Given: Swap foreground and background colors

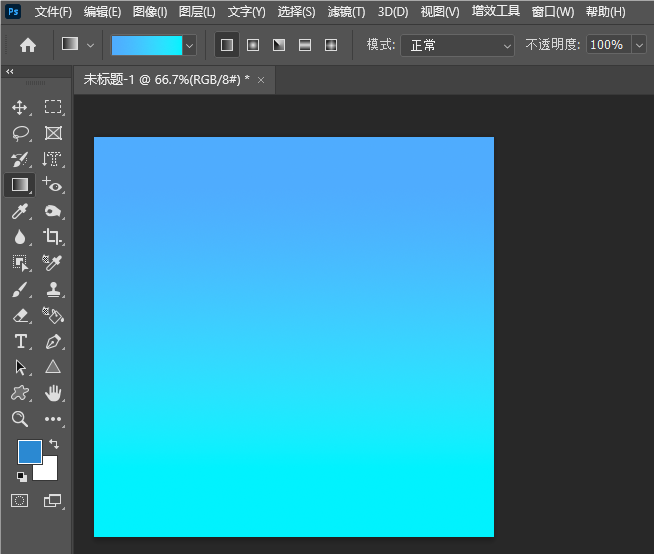Looking at the screenshot, I should [54, 443].
